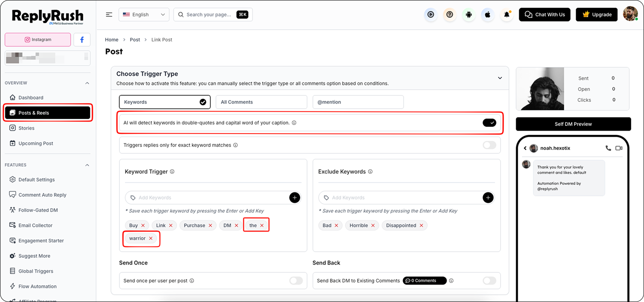Open Posts & Reels in sidebar
Viewport: 644px width, 302px height.
[x=48, y=113]
